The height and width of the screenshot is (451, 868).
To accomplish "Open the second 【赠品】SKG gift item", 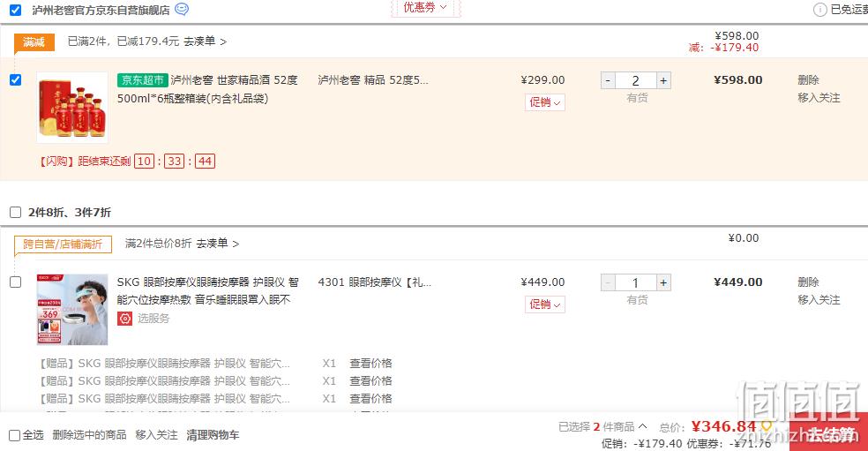I will tap(163, 381).
